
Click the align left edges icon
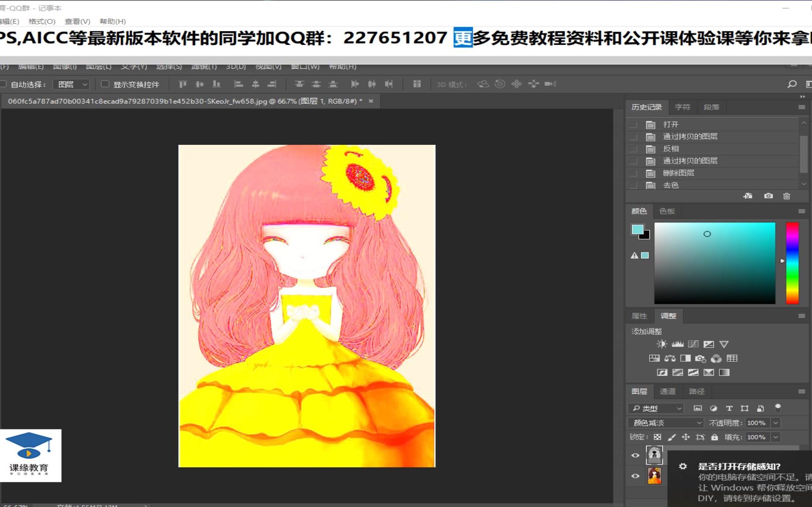click(239, 84)
